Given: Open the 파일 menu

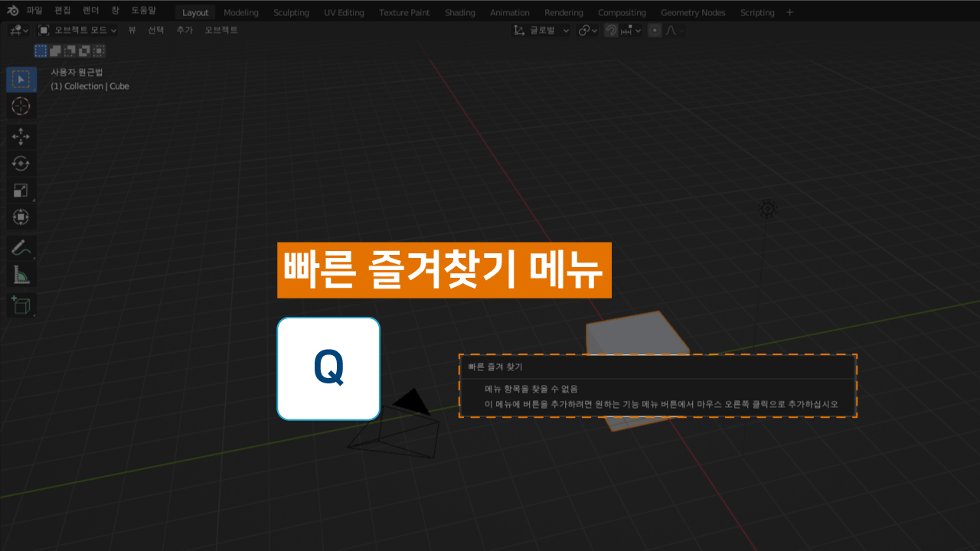Looking at the screenshot, I should click(34, 11).
